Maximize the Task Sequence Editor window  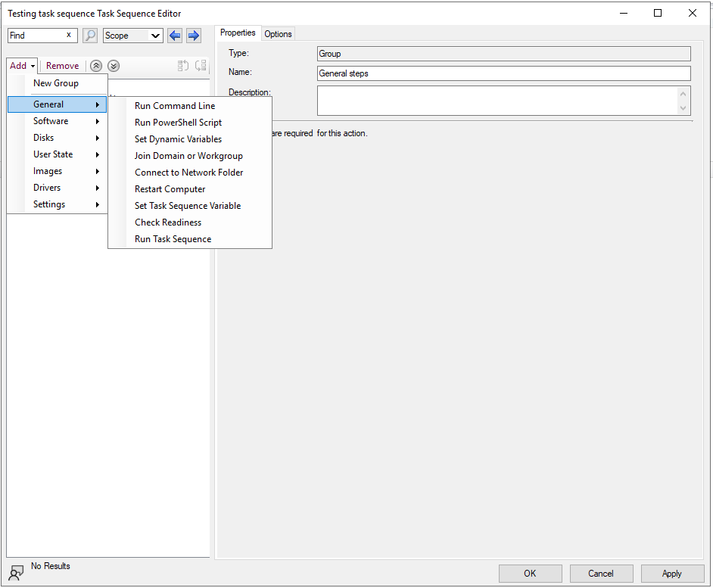[658, 13]
